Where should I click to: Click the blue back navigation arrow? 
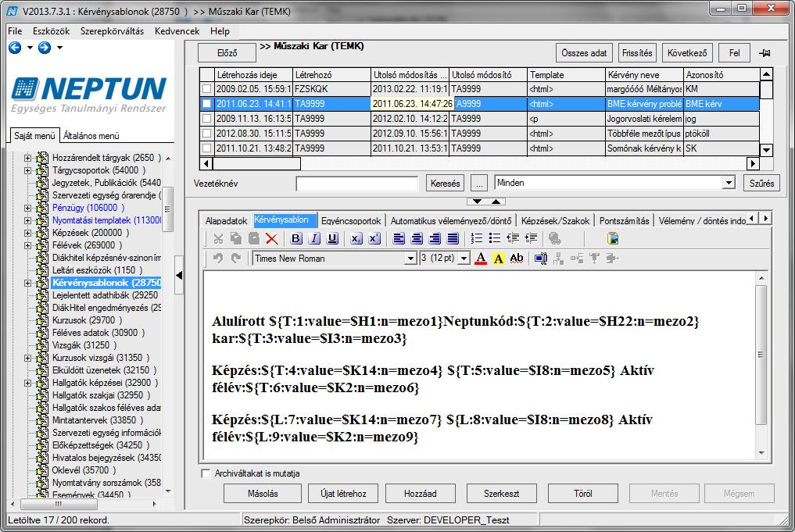coord(15,48)
